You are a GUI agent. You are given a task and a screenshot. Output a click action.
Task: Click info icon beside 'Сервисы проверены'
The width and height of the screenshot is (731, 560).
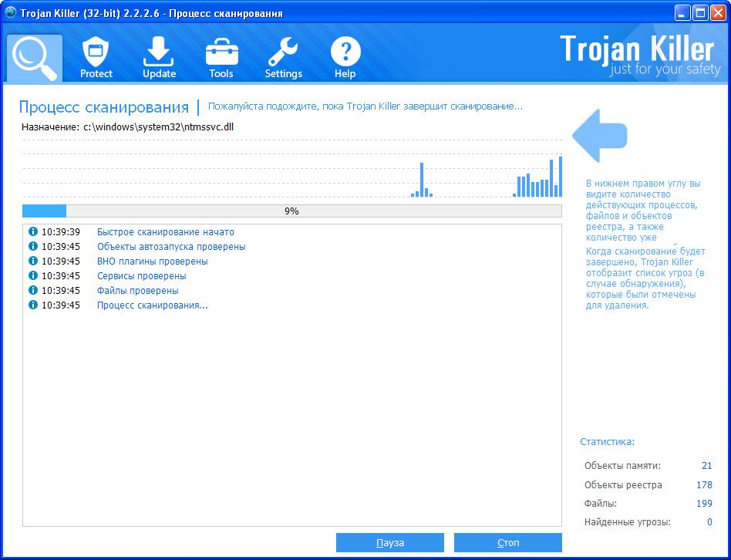click(32, 275)
